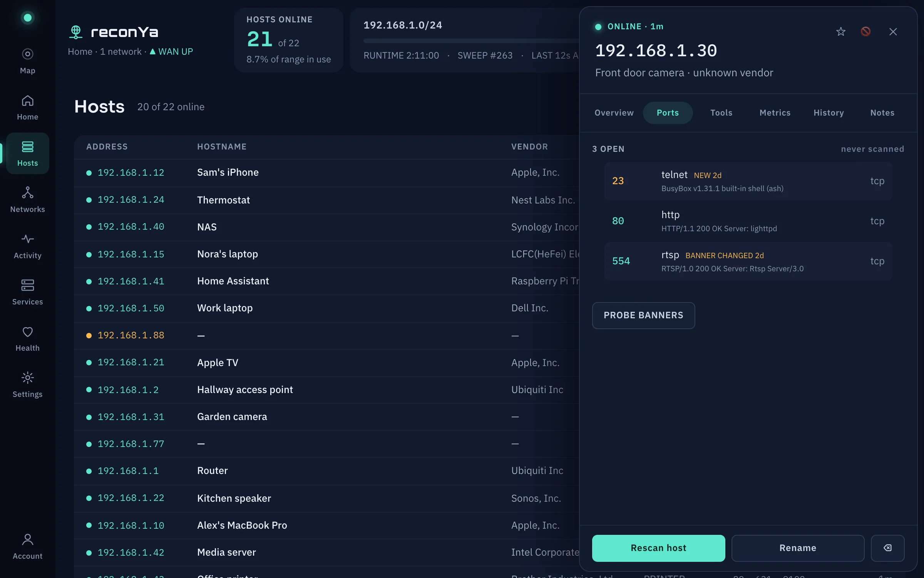
Task: Sort by the HOSTNAME column header
Action: [x=222, y=147]
